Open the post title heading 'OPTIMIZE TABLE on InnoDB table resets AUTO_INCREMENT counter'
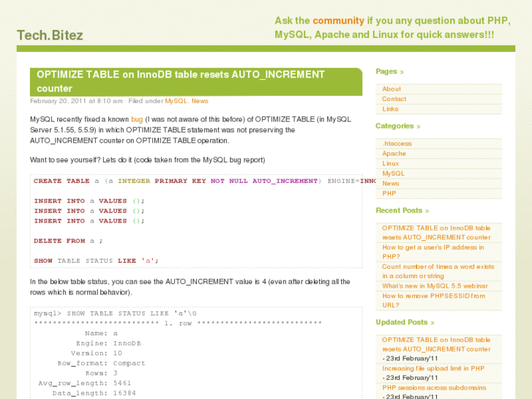The width and height of the screenshot is (532, 399). click(181, 81)
